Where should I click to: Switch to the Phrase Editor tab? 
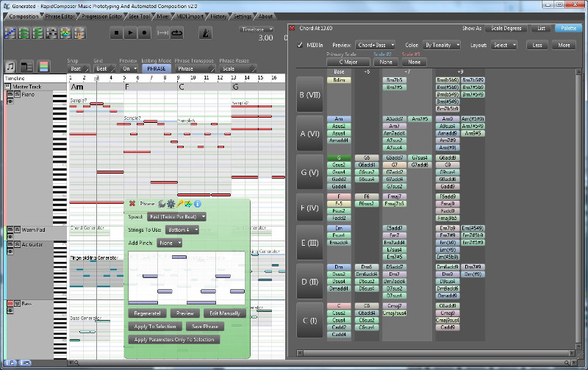pyautogui.click(x=60, y=16)
